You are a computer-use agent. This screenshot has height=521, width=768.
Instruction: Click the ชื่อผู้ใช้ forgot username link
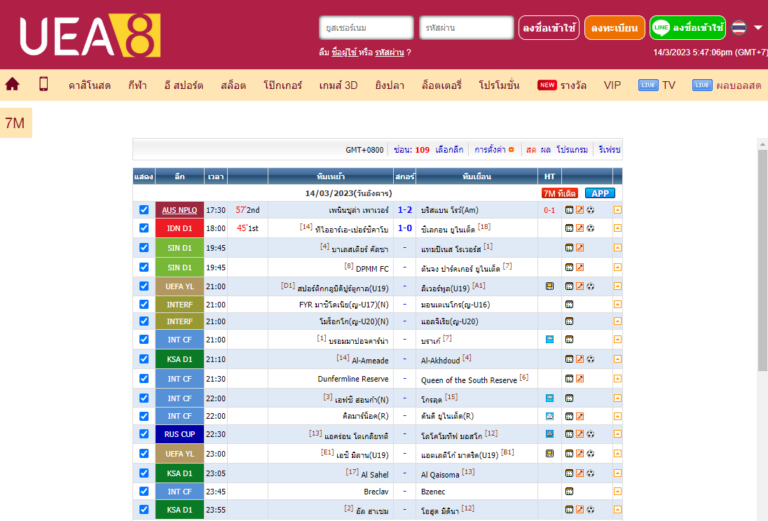click(x=344, y=52)
